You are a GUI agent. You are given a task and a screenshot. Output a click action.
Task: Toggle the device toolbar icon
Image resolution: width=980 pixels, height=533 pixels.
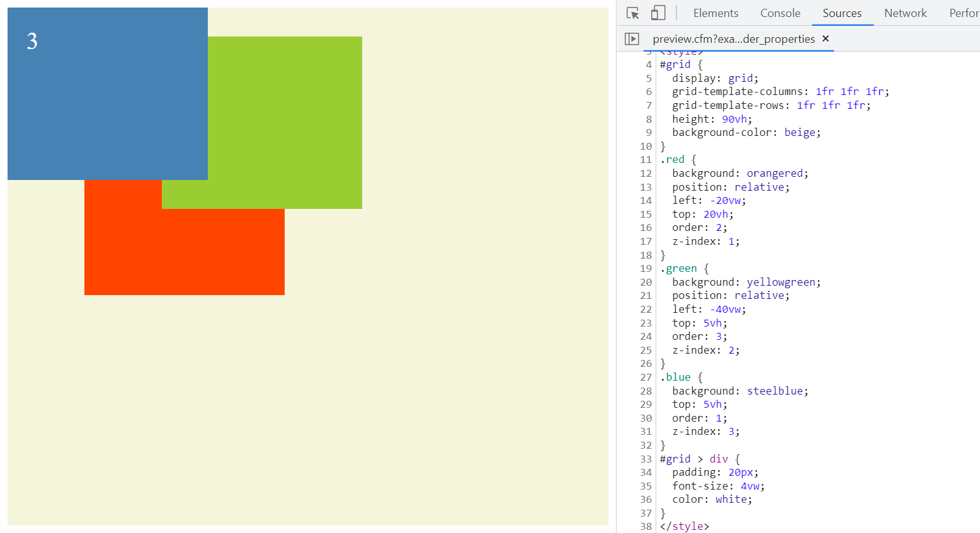point(658,13)
